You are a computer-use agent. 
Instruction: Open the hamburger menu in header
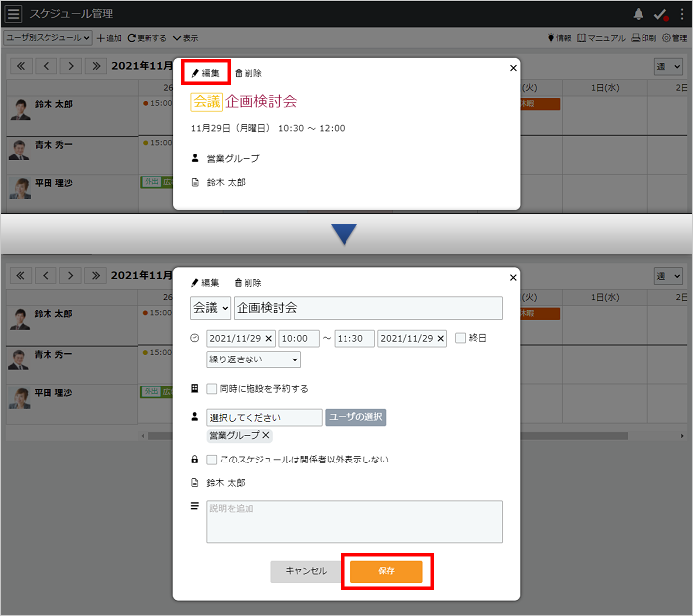pyautogui.click(x=13, y=13)
